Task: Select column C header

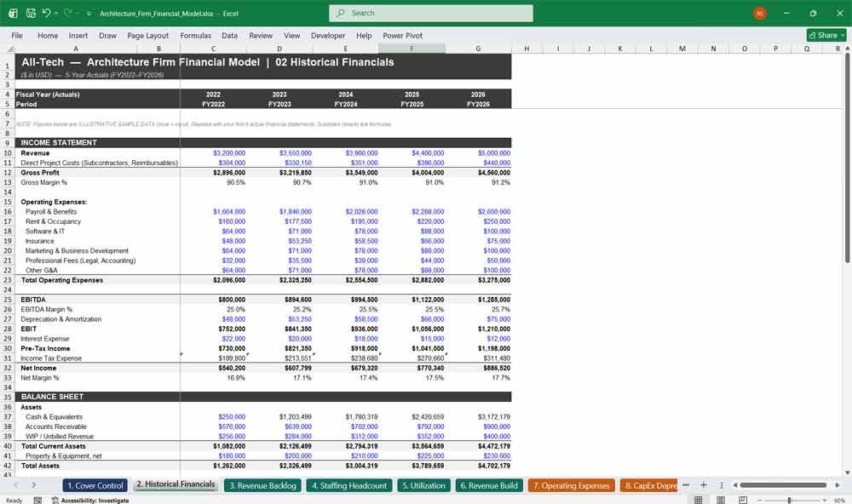Action: [213, 49]
